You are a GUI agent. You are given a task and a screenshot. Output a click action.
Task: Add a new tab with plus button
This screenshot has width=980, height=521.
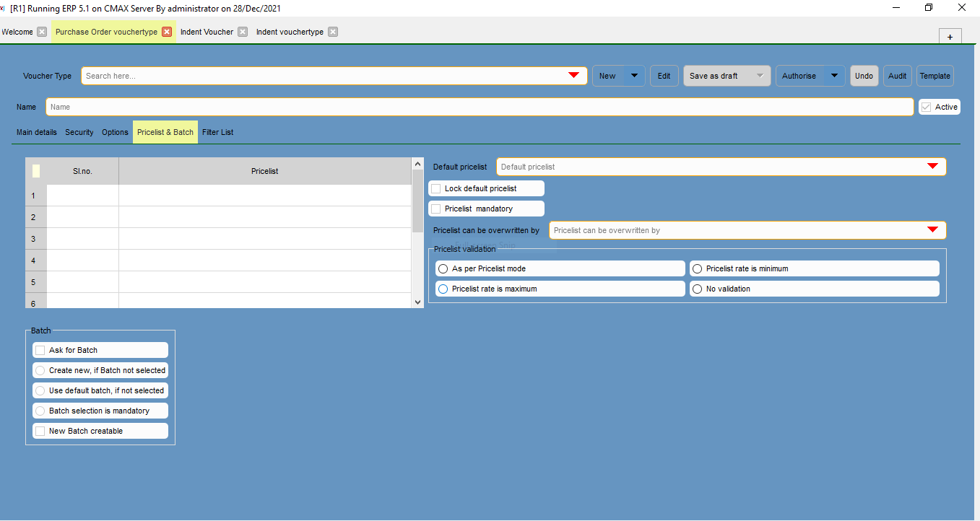950,37
